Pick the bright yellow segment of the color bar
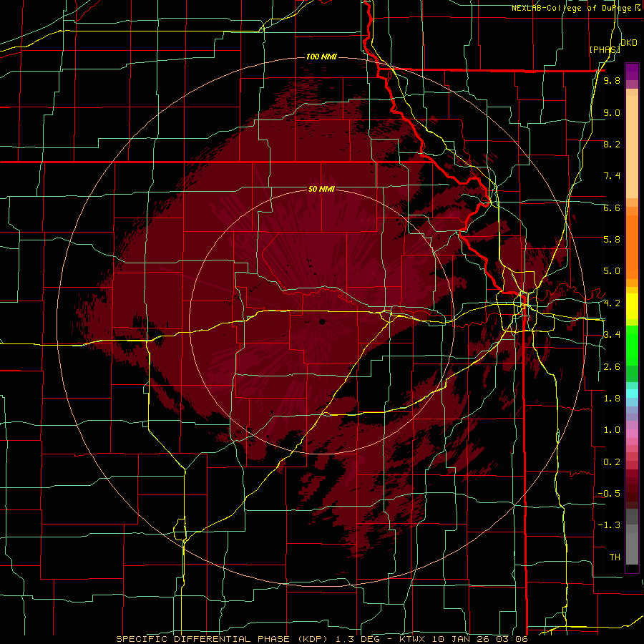The width and height of the screenshot is (644, 644). tap(632, 306)
